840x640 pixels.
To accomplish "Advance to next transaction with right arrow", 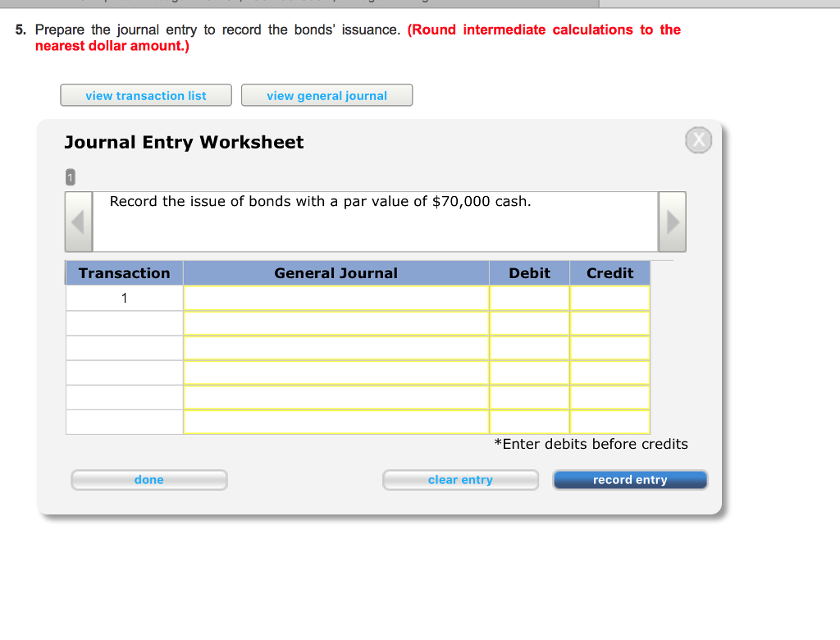I will (x=673, y=222).
